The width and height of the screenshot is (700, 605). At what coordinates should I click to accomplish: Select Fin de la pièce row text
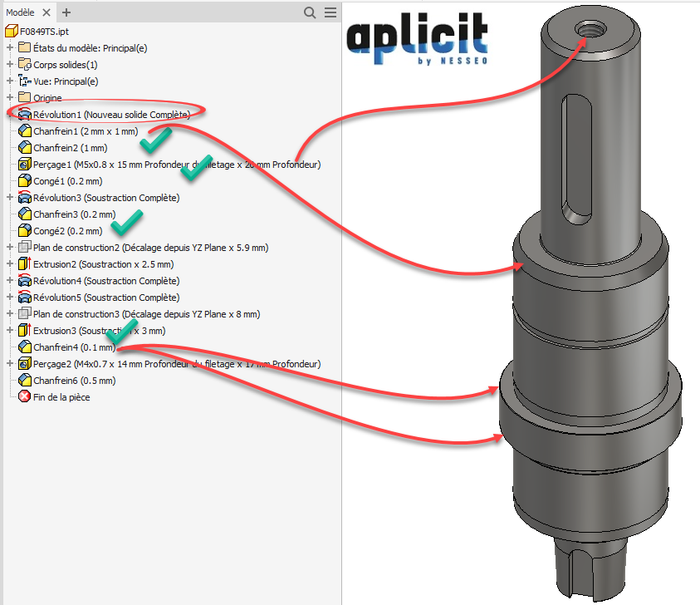point(61,397)
